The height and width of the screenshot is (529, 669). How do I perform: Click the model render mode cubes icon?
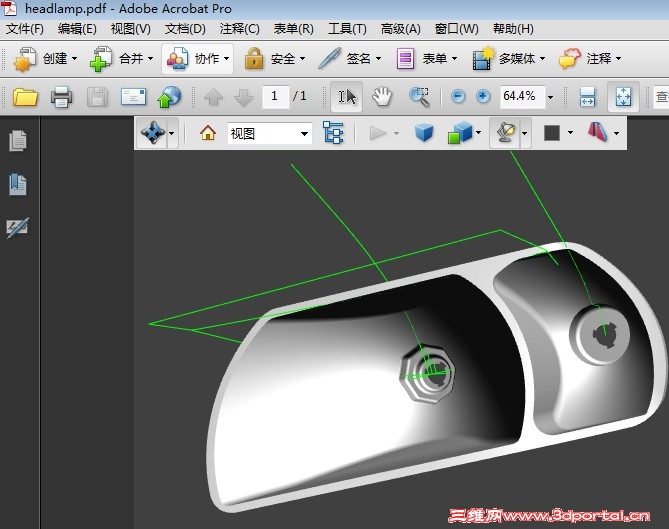(x=460, y=133)
